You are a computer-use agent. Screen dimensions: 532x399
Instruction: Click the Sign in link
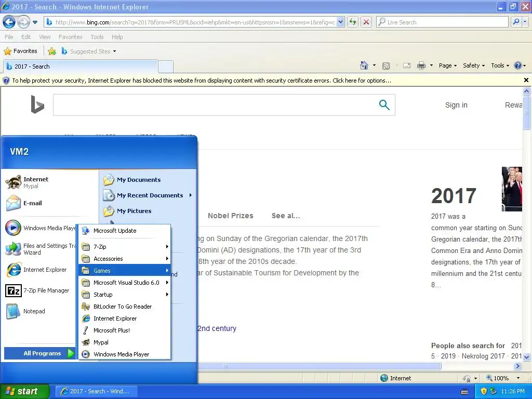[456, 105]
